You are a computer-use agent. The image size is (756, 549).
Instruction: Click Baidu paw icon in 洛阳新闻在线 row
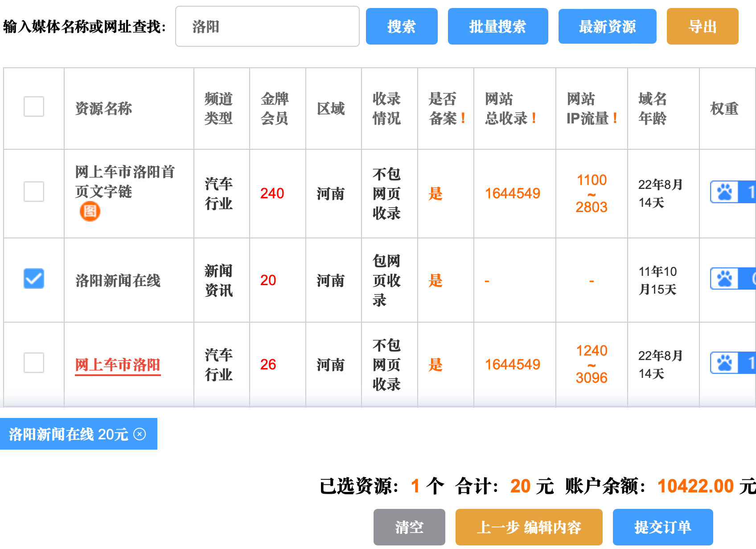pos(724,279)
